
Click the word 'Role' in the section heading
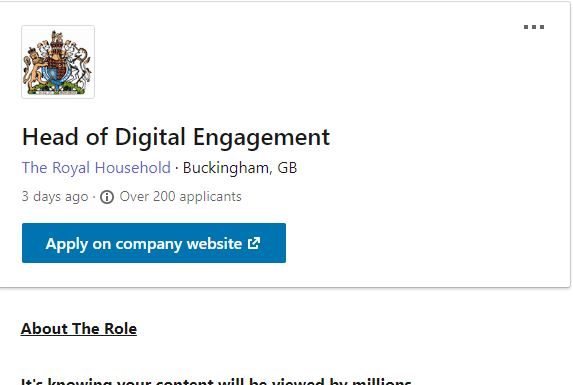click(121, 329)
